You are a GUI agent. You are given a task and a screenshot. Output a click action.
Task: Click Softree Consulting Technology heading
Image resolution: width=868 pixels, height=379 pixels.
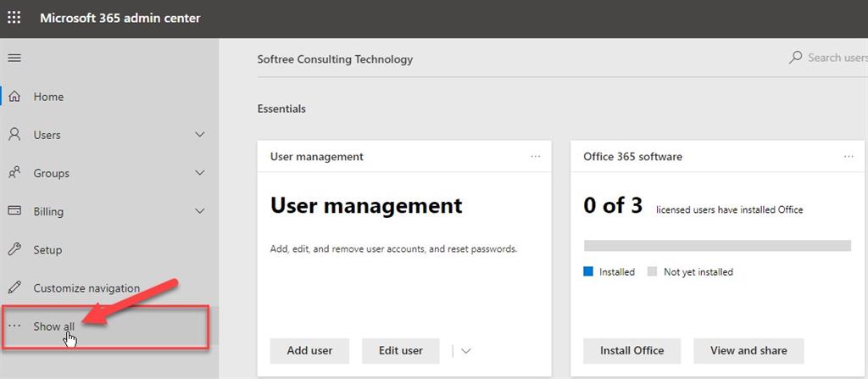coord(335,59)
